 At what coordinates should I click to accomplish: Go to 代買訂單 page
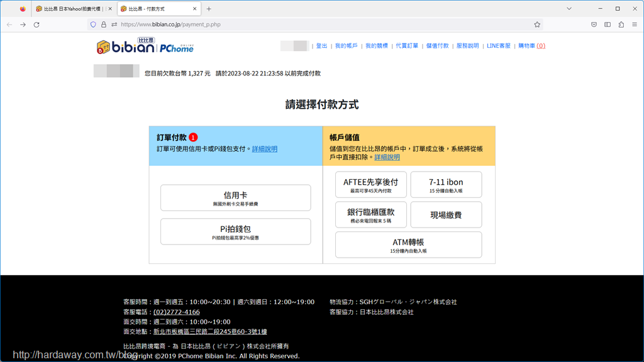tap(407, 46)
